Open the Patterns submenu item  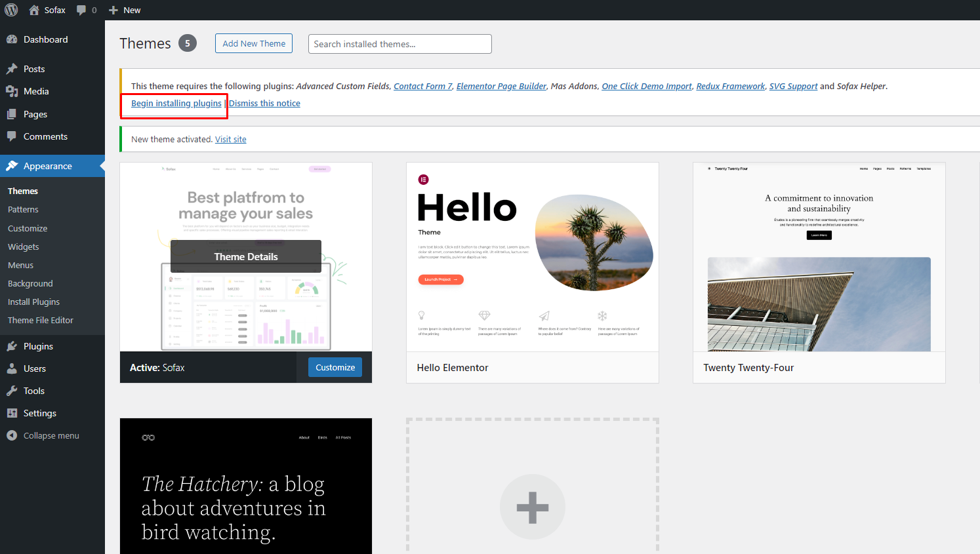(23, 209)
